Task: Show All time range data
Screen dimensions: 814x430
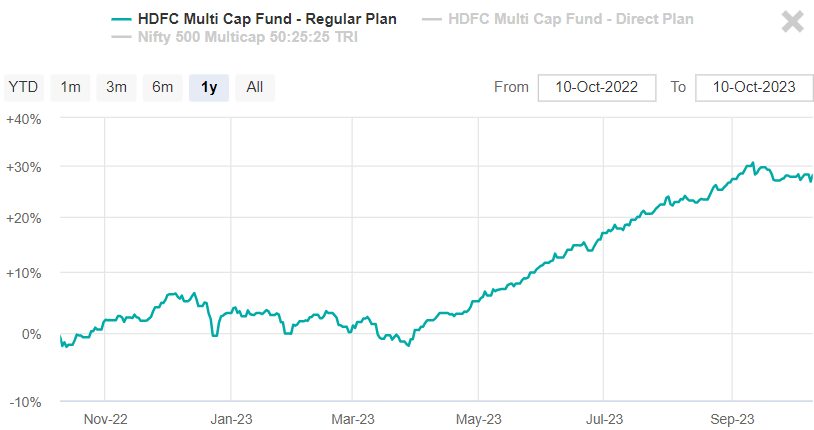Action: 255,87
